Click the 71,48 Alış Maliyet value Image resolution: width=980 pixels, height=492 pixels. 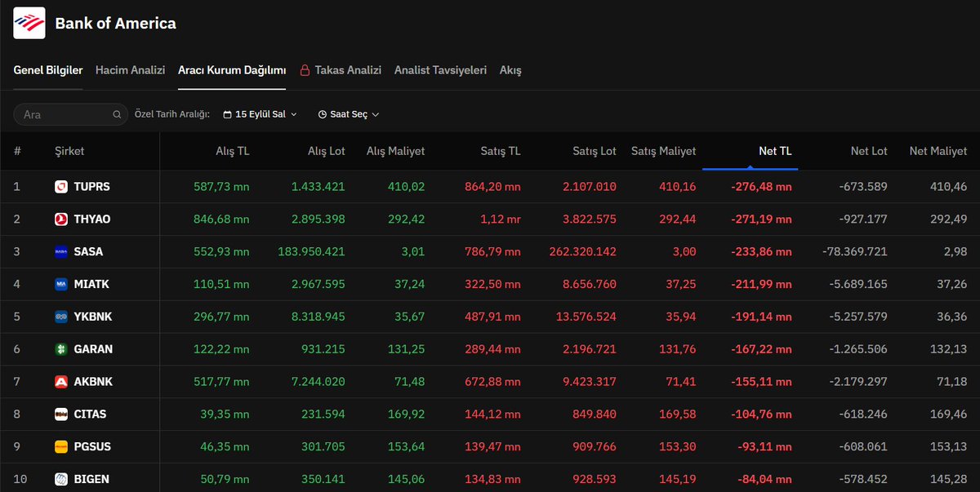(x=409, y=382)
